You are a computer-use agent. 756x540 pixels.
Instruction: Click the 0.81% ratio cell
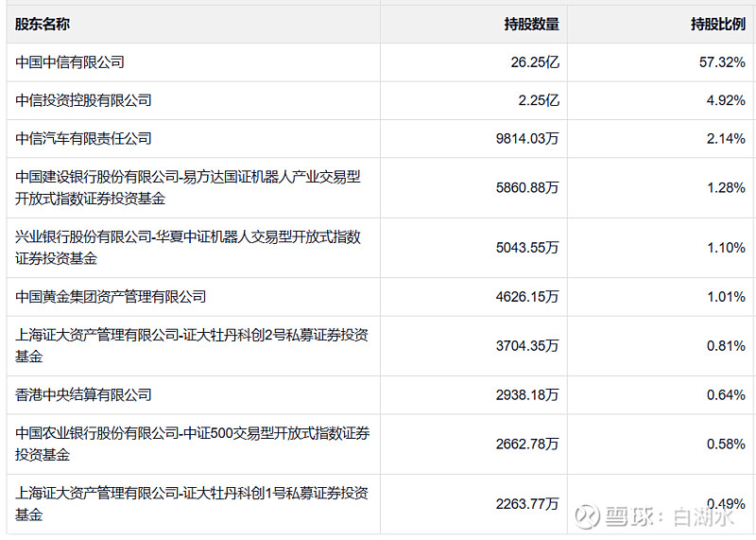(726, 345)
